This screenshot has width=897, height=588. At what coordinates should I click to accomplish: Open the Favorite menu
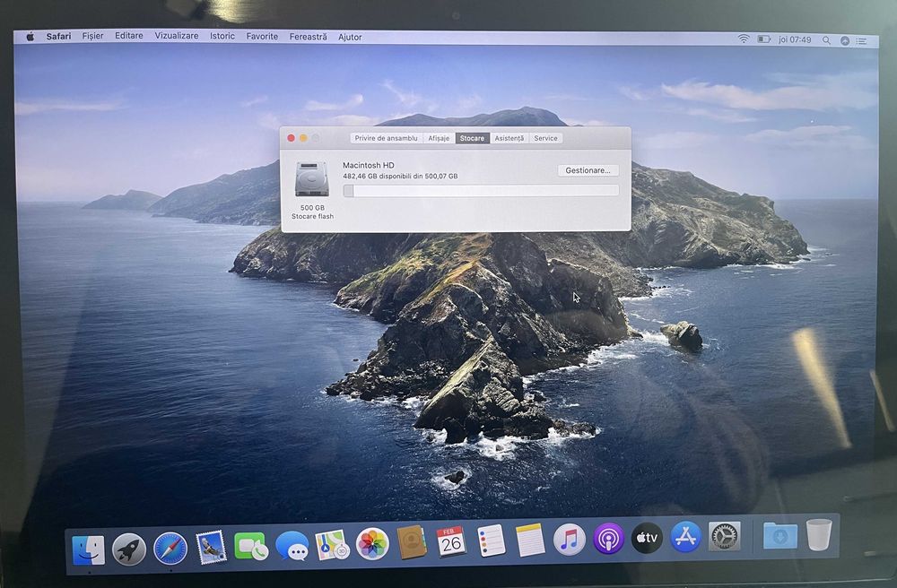click(x=262, y=36)
